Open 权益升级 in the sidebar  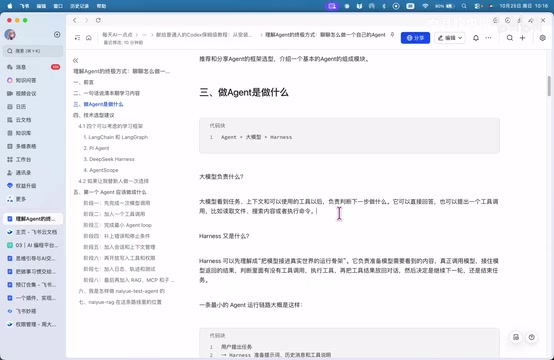(x=33, y=185)
